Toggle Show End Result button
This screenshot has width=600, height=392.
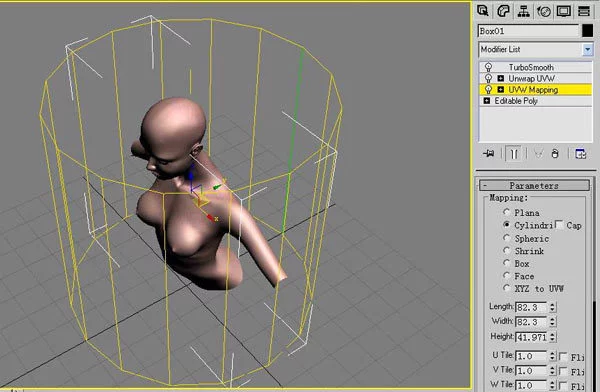click(x=514, y=154)
